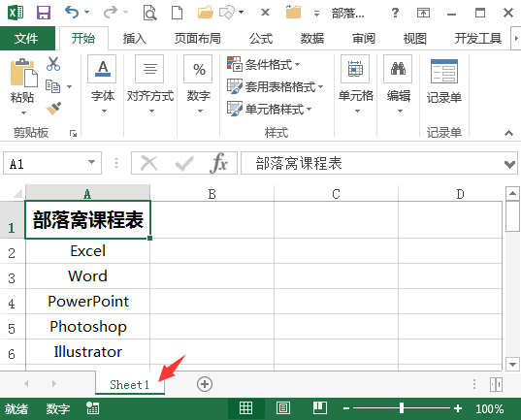This screenshot has width=521, height=420.
Task: Switch to Page Layout view icon
Action: click(x=283, y=408)
